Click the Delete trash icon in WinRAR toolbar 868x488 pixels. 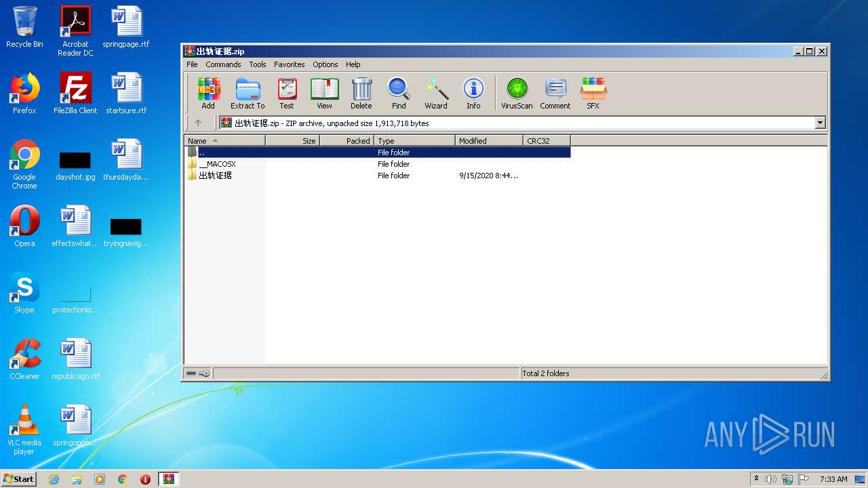[x=361, y=94]
